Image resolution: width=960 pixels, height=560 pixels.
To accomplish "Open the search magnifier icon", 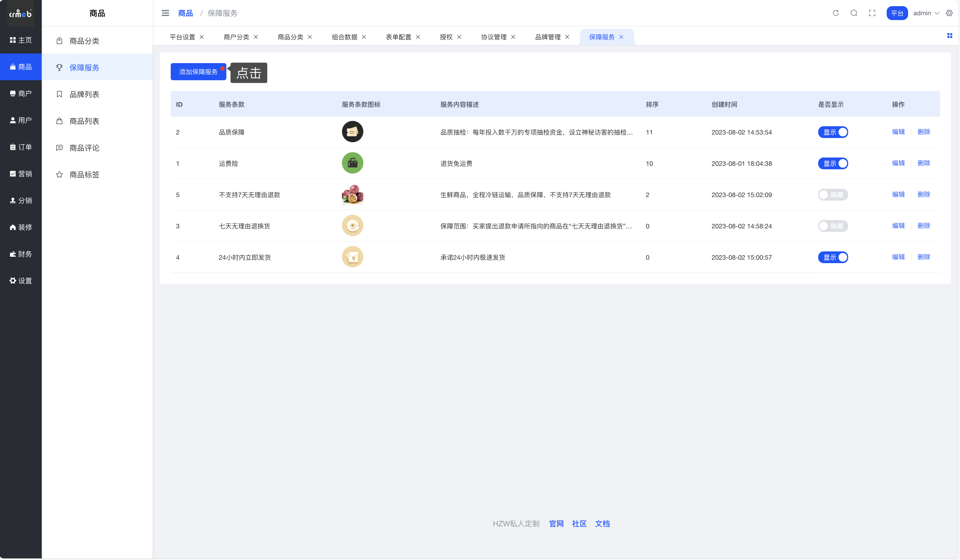I will (x=854, y=13).
